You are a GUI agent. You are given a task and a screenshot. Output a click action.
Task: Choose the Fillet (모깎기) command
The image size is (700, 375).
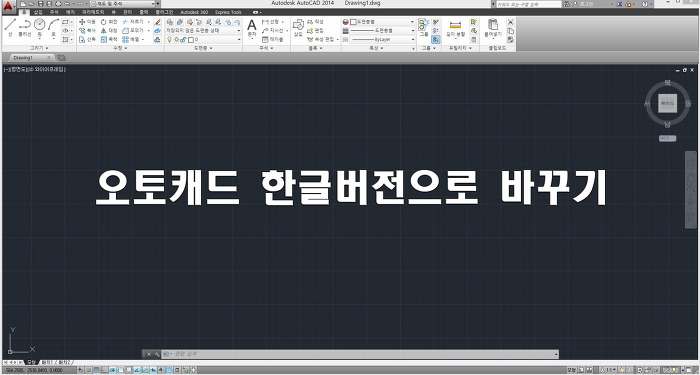[x=133, y=30]
